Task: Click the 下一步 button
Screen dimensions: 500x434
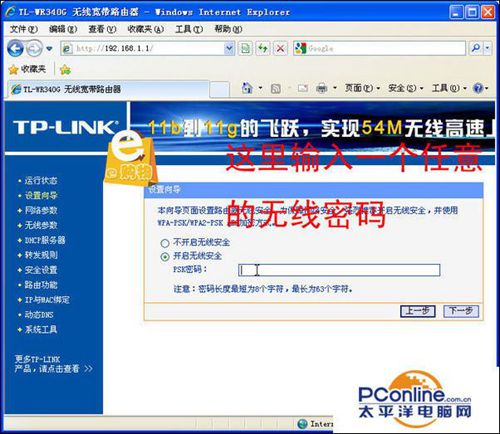Action: (x=461, y=311)
